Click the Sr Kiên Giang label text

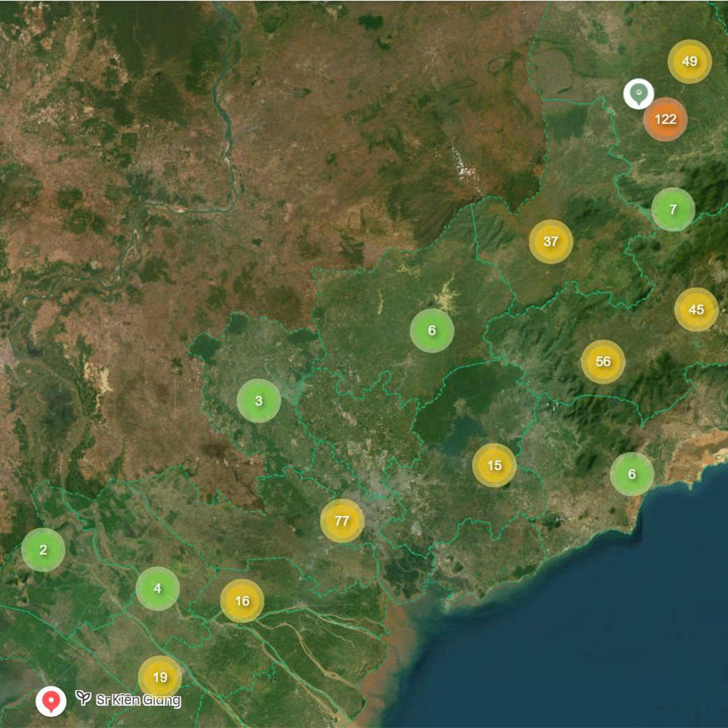tap(138, 700)
